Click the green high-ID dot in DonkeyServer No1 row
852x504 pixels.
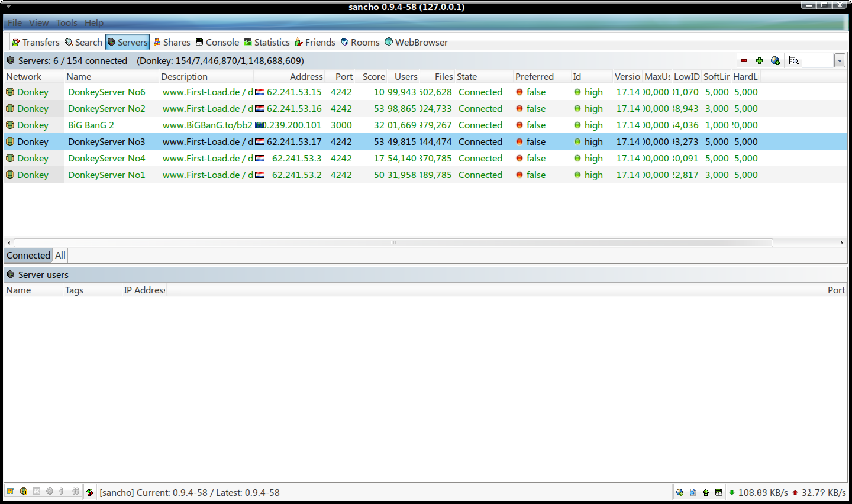(577, 175)
